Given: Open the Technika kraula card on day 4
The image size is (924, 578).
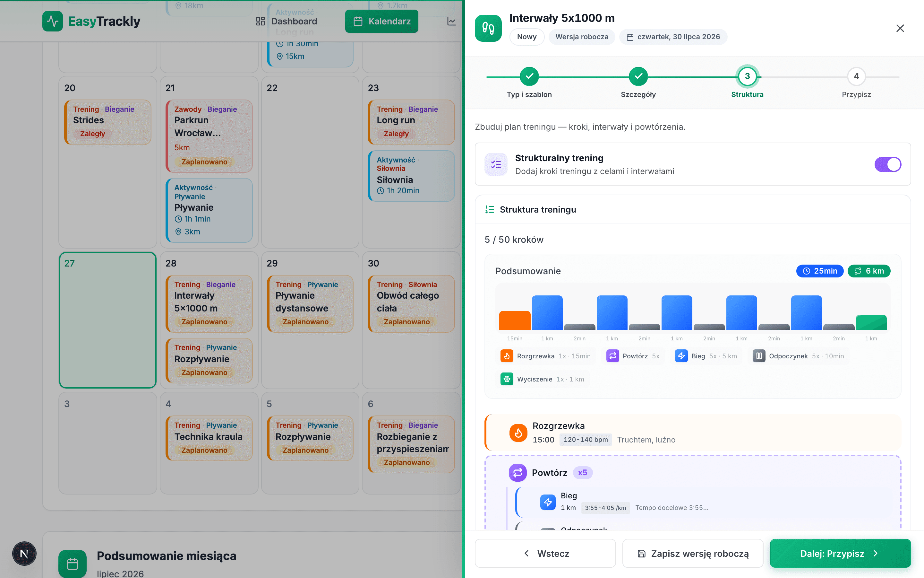Looking at the screenshot, I should pyautogui.click(x=209, y=438).
